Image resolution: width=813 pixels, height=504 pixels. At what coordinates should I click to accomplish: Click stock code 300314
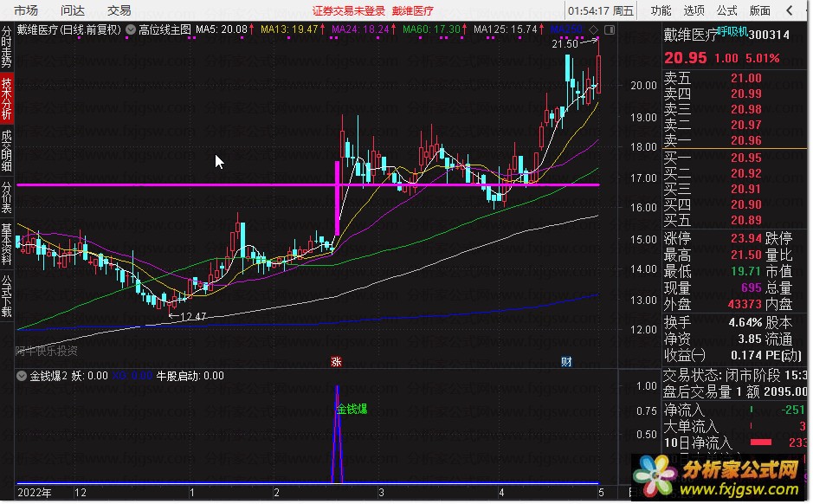pos(769,35)
